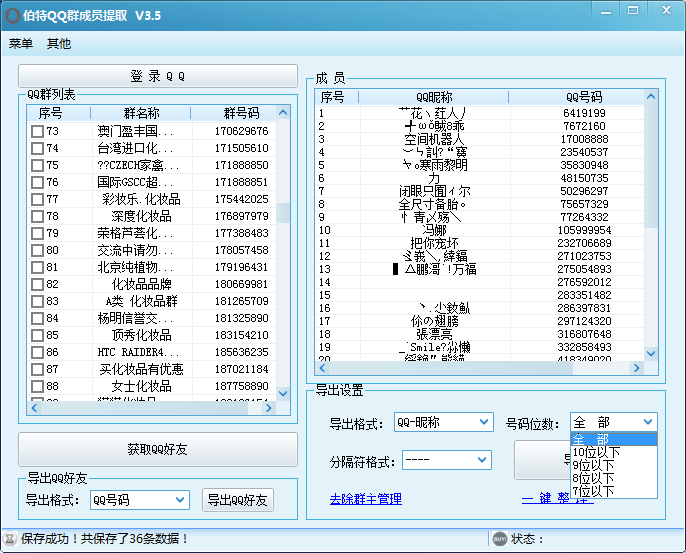Click the 登录QQ button
Viewport: 686px width, 553px height.
coord(158,76)
